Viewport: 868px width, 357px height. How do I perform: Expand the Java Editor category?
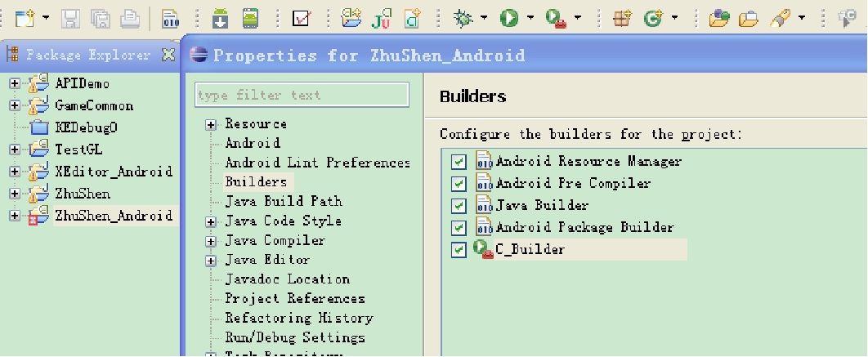(210, 260)
